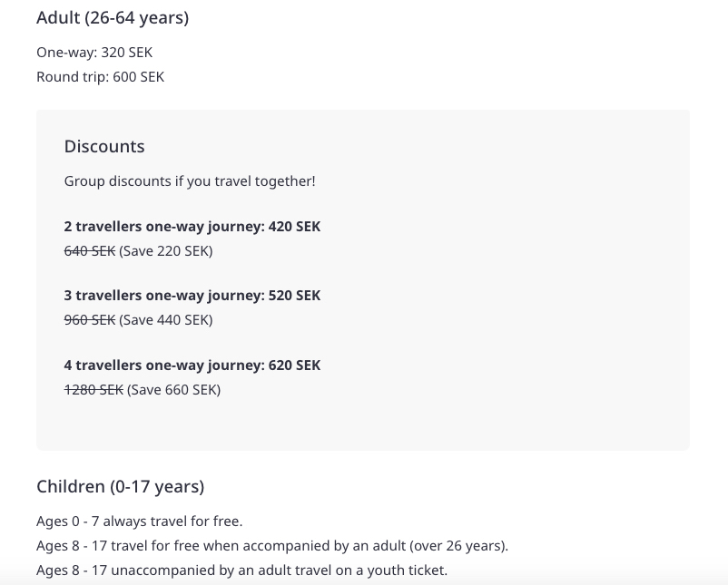Click the struck-through 960 SEK price
The image size is (728, 585).
point(90,320)
